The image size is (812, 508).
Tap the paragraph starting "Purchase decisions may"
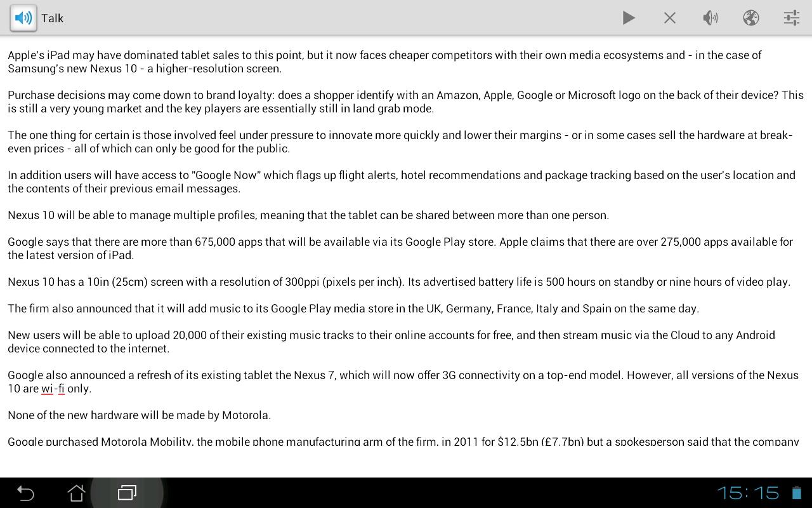pos(405,102)
